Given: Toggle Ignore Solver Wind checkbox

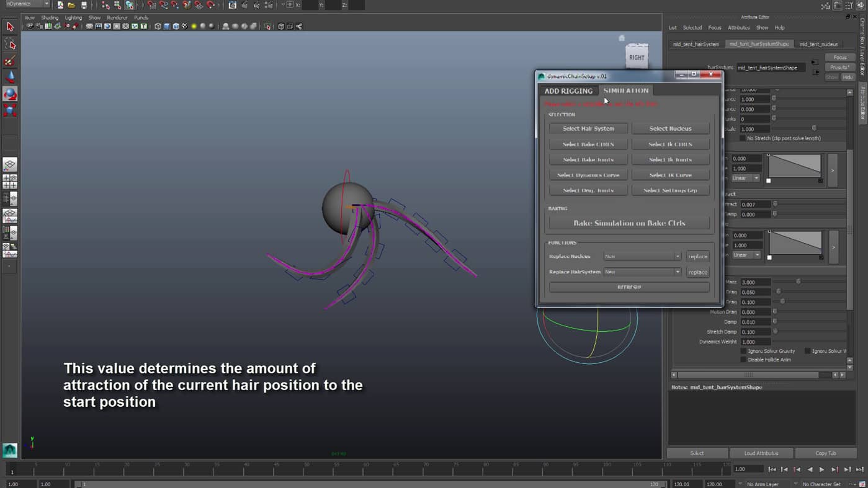Looking at the screenshot, I should 807,351.
